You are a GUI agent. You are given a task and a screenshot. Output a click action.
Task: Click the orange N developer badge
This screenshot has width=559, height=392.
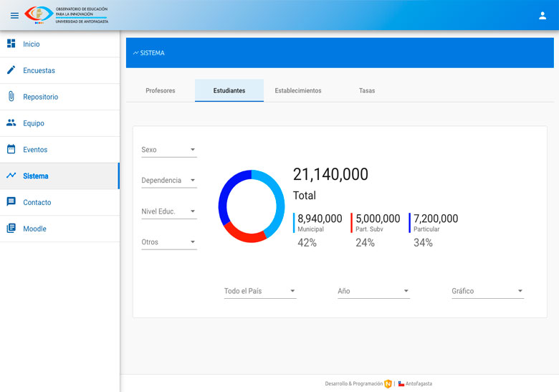point(388,384)
